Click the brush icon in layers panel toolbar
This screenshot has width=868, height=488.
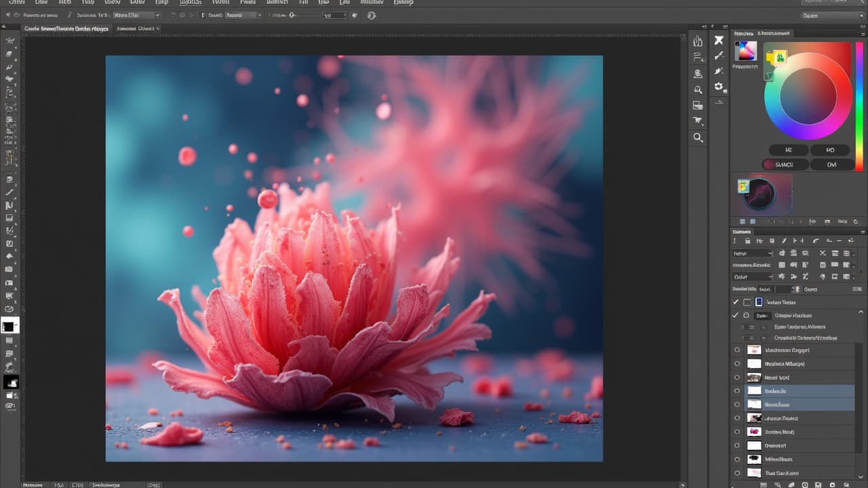click(784, 241)
